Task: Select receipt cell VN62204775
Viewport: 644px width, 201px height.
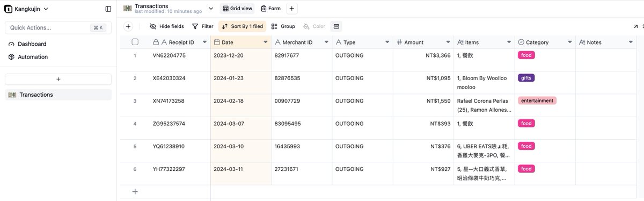Action: [x=180, y=60]
